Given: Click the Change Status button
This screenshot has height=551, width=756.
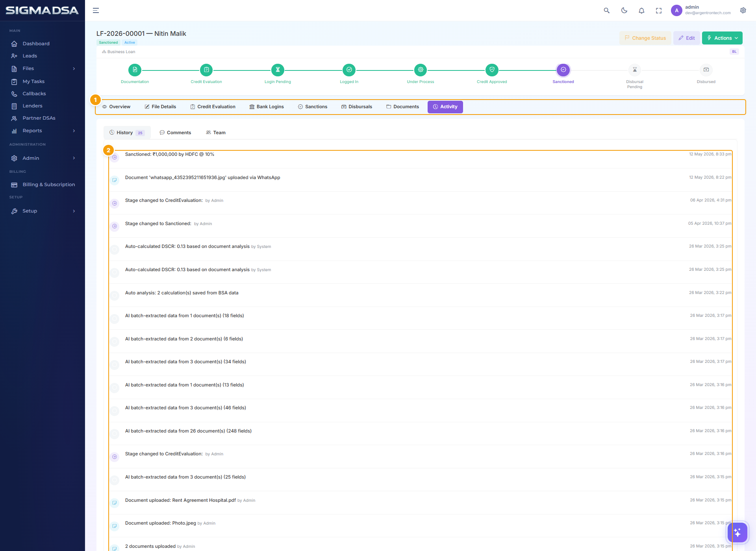Looking at the screenshot, I should (x=645, y=38).
